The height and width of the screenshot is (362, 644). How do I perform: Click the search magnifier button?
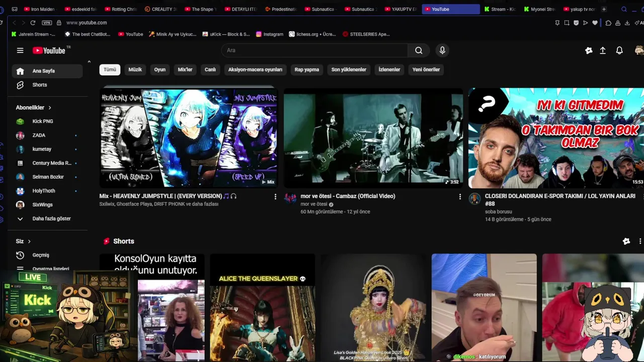[419, 50]
